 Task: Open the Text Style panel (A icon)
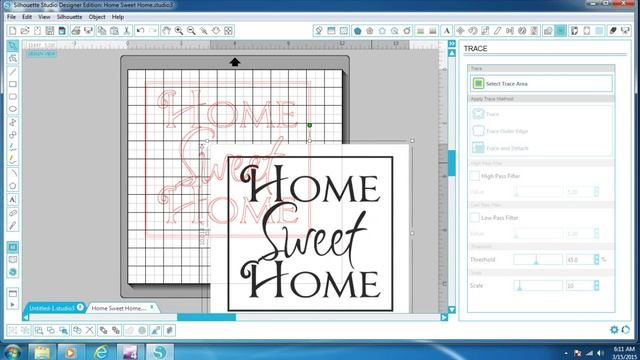point(447,31)
